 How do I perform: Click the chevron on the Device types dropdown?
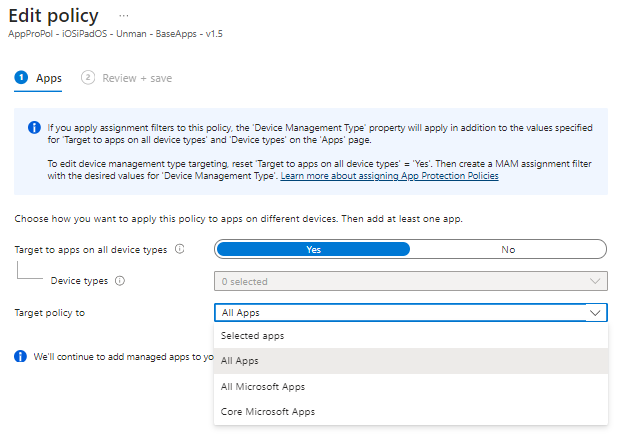[595, 281]
